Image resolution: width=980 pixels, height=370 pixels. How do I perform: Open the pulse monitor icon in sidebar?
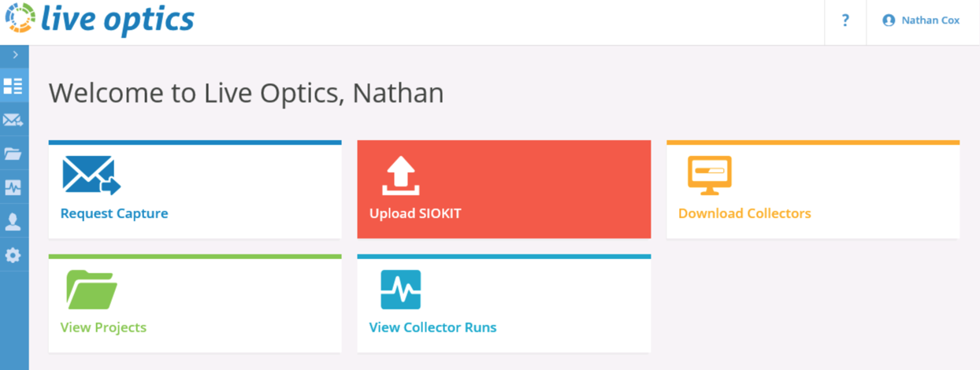pos(13,187)
